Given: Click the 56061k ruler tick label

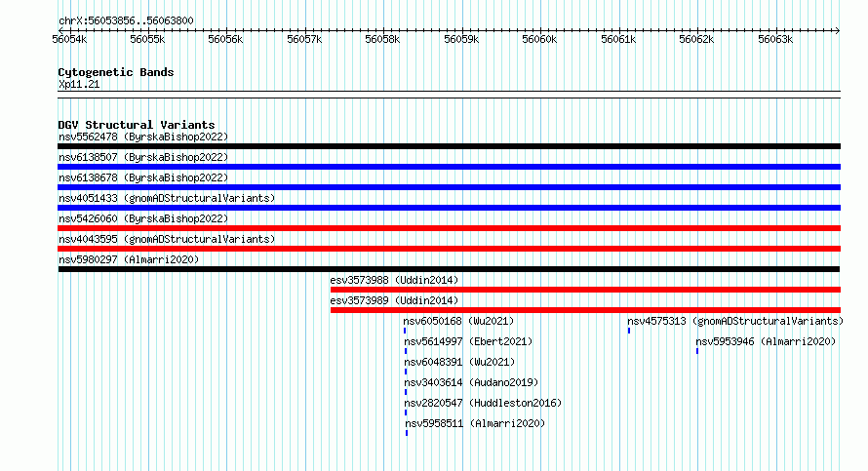Looking at the screenshot, I should point(618,40).
